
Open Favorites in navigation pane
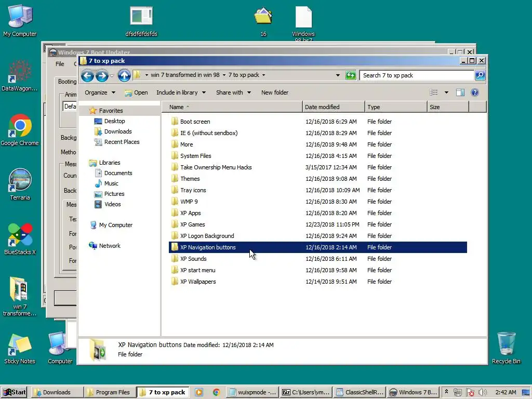(111, 111)
